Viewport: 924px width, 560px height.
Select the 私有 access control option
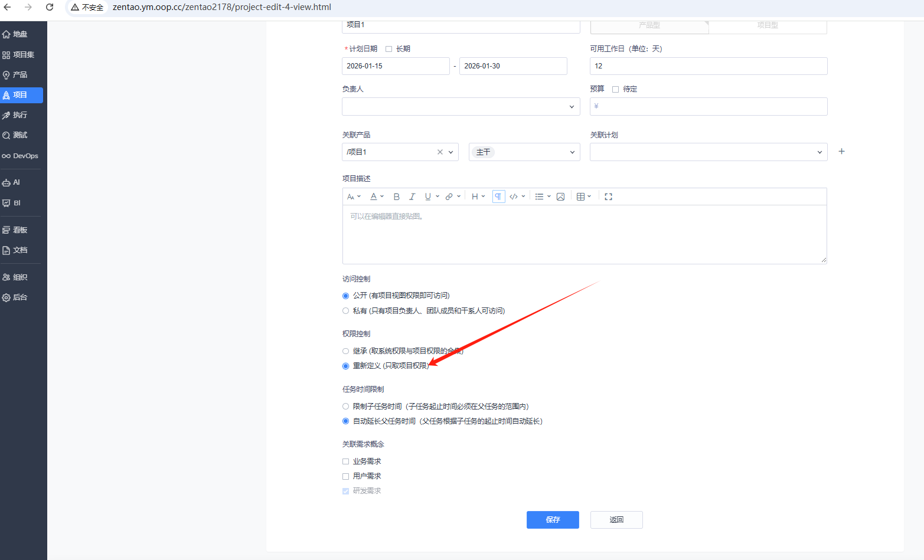[346, 311]
